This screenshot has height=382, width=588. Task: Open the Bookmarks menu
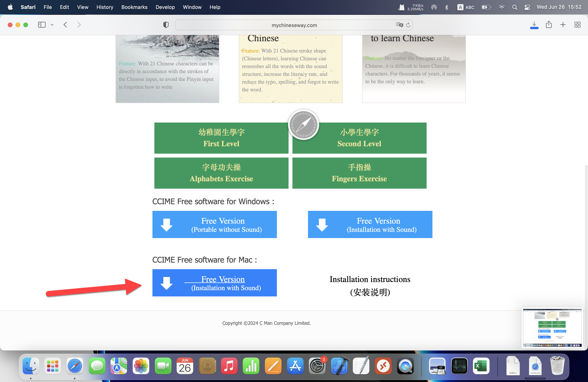coord(134,7)
